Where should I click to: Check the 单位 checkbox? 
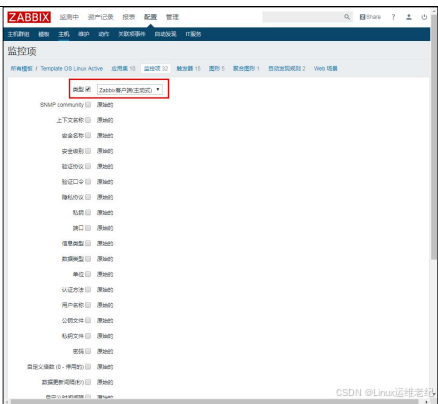(x=88, y=274)
